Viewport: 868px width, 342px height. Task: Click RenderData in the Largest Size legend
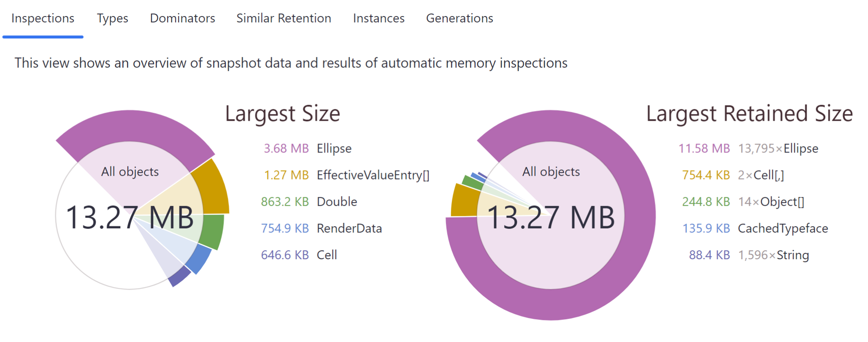(x=349, y=228)
